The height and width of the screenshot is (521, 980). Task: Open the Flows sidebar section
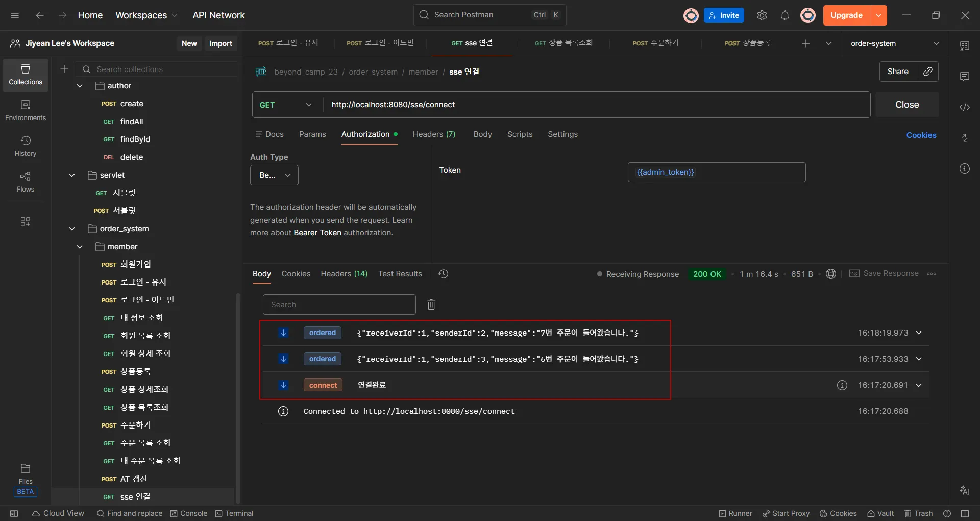click(x=26, y=182)
